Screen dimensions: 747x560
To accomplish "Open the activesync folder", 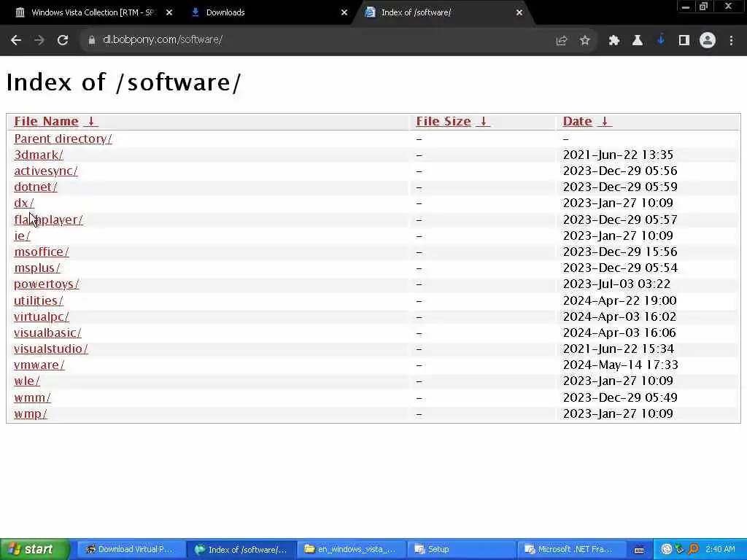I will pos(46,171).
